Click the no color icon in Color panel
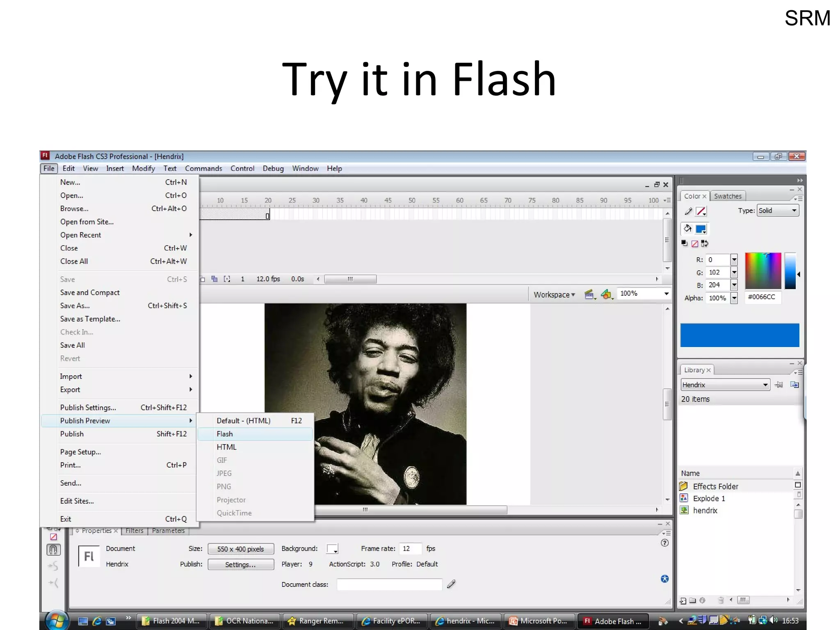Screen dimensions: 840x630 pyautogui.click(x=694, y=244)
